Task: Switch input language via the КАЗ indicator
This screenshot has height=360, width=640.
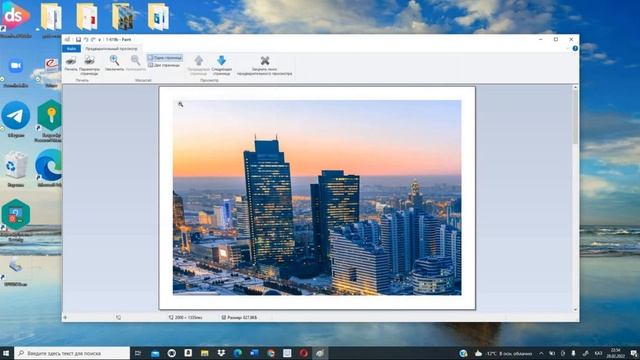Action: tap(598, 353)
